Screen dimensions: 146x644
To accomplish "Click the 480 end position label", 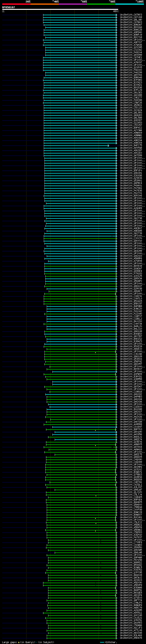I will click(x=115, y=11).
